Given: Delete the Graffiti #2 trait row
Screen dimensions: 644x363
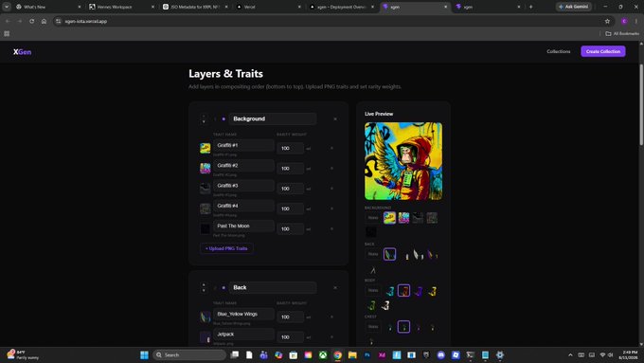Looking at the screenshot, I should pyautogui.click(x=331, y=168).
